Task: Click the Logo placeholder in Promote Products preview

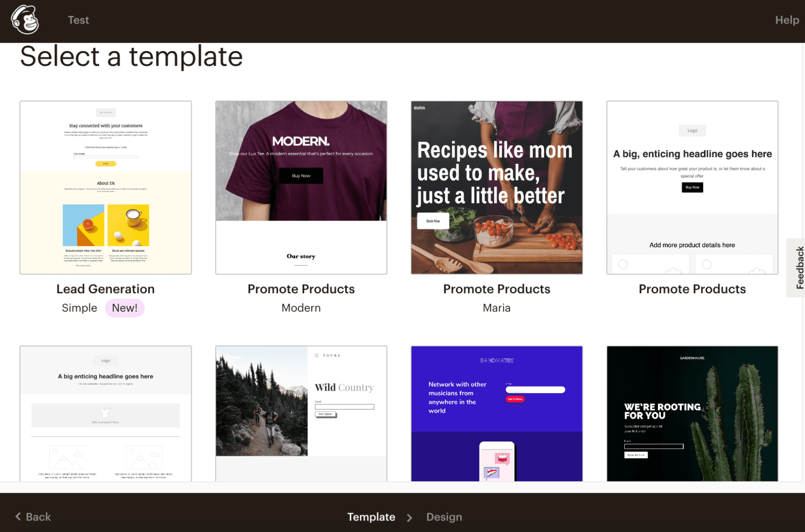Action: (x=692, y=130)
